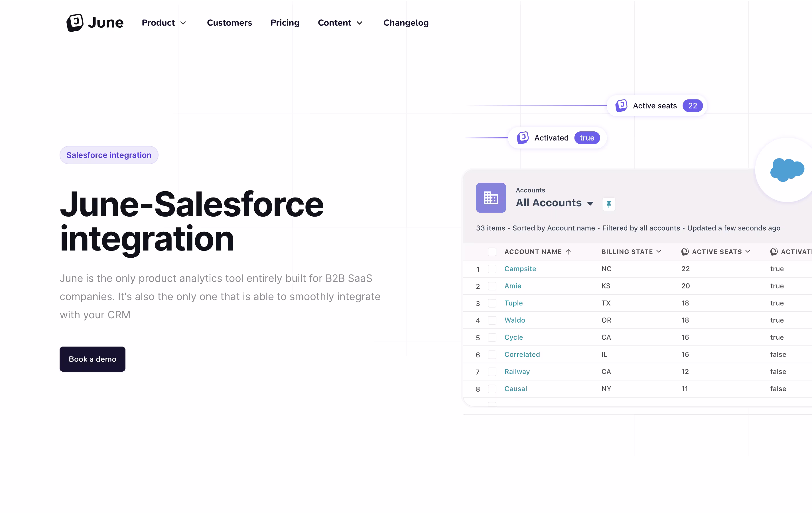Click the June wordmark in the header

(105, 23)
